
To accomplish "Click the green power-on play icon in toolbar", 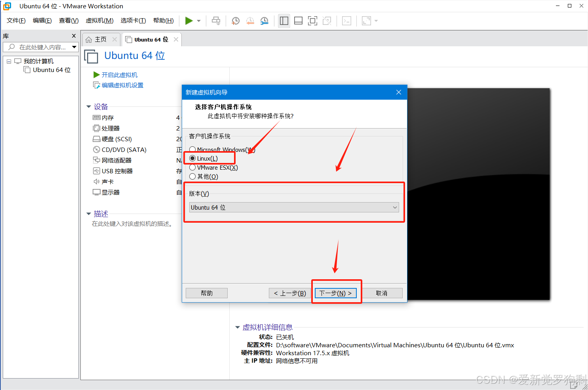I will (189, 21).
